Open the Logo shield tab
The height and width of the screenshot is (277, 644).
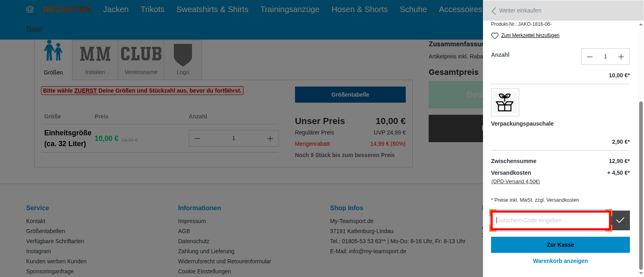183,59
